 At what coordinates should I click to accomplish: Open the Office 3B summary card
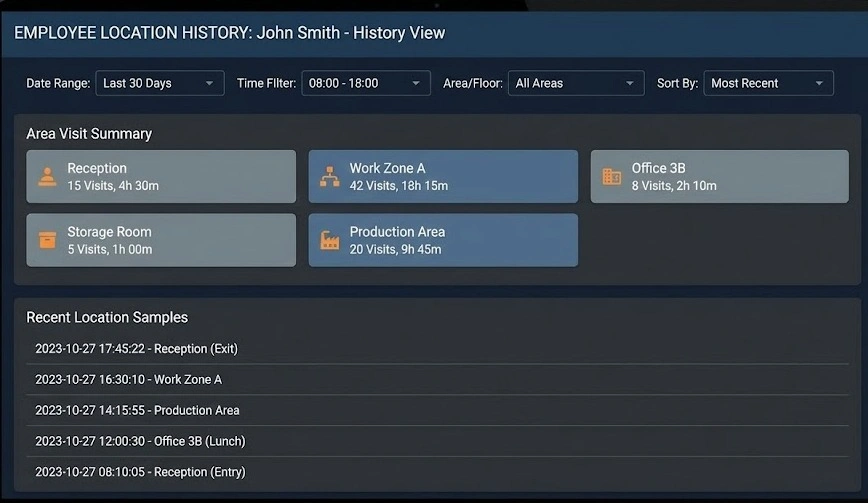(x=719, y=177)
